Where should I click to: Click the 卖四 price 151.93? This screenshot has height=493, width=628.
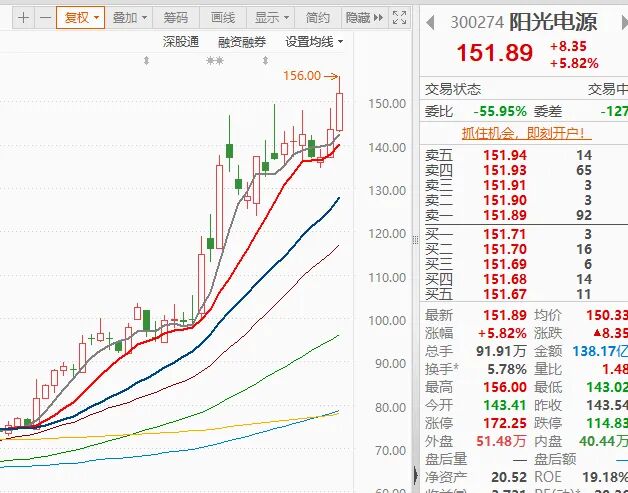[x=505, y=170]
